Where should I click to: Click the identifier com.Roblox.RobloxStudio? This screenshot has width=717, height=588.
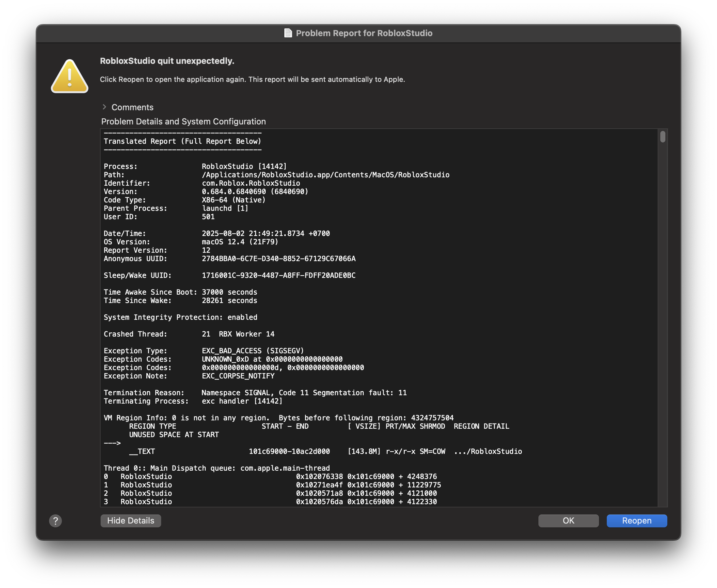pos(251,183)
